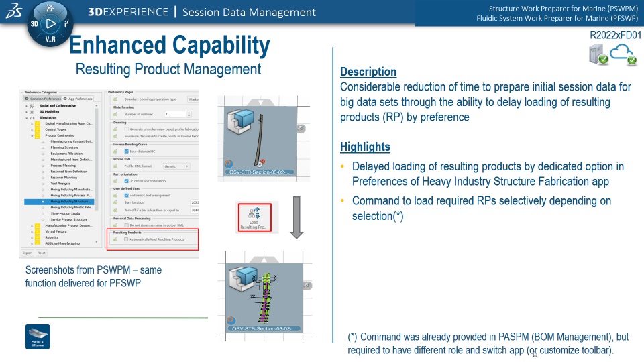Click the side handle icon beside upper tile
The image size is (644, 362).
[301, 129]
